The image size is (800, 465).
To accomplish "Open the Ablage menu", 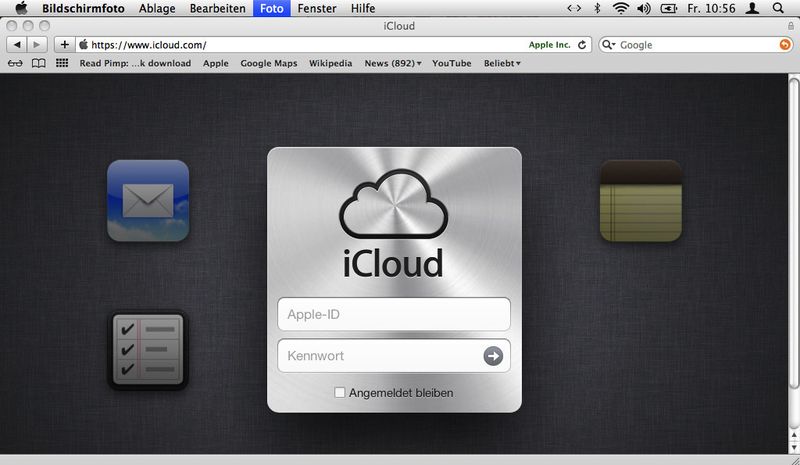I will point(157,8).
